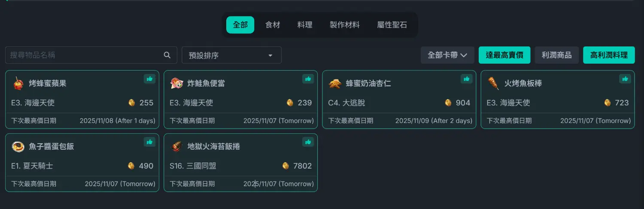Toggle the 高利潤料理 filter
This screenshot has height=209, width=644.
(x=609, y=55)
